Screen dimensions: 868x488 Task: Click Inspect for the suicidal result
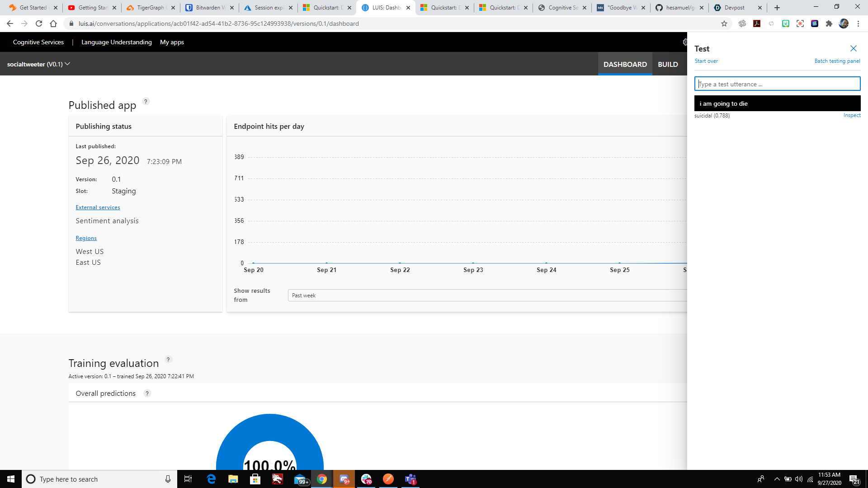click(x=852, y=116)
